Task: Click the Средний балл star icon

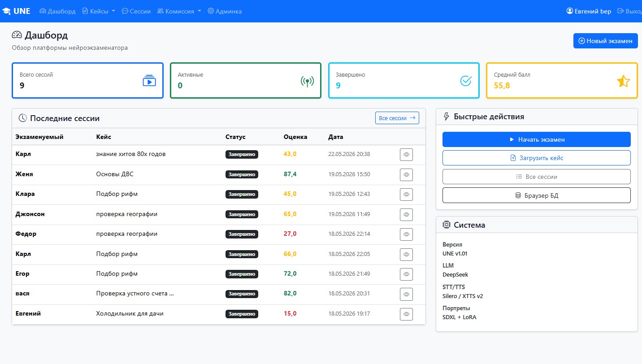Action: click(624, 81)
